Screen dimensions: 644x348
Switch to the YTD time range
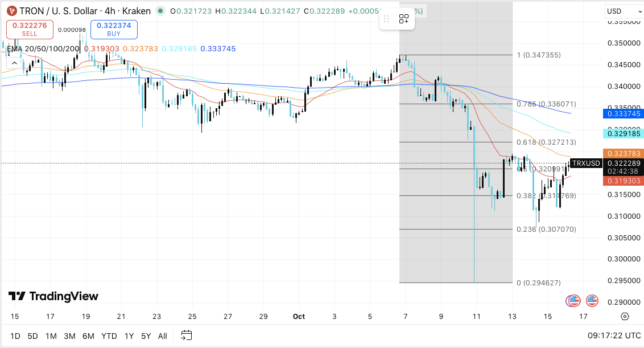pos(109,336)
